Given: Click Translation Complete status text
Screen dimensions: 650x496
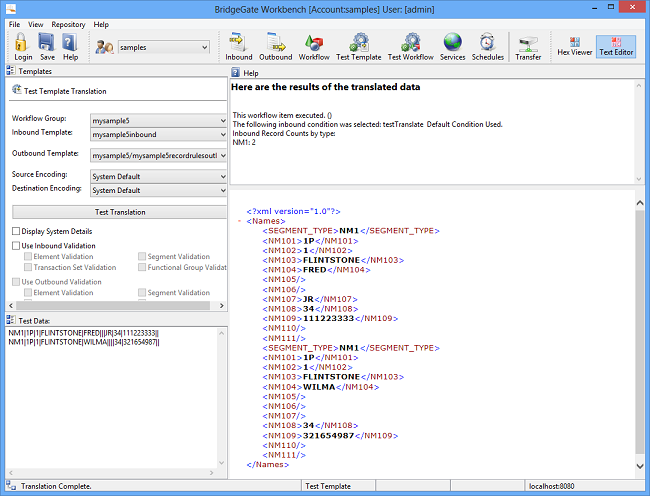Looking at the screenshot, I should coord(56,486).
